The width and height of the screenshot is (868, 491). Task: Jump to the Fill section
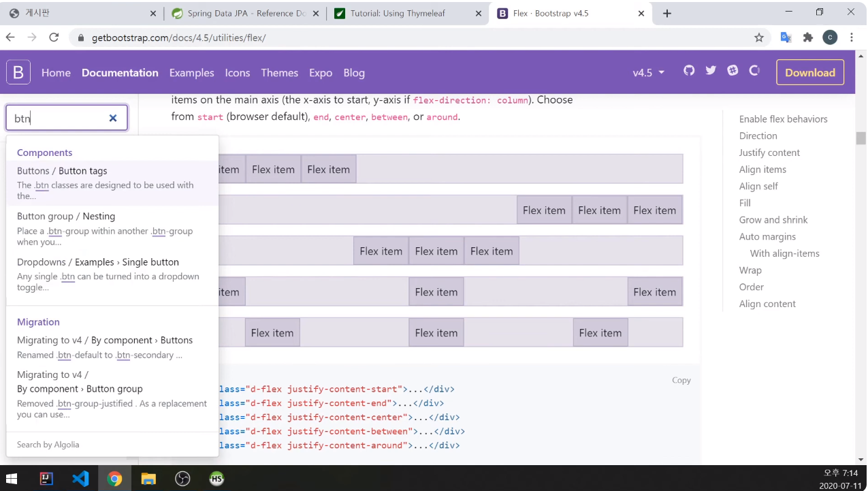click(745, 203)
